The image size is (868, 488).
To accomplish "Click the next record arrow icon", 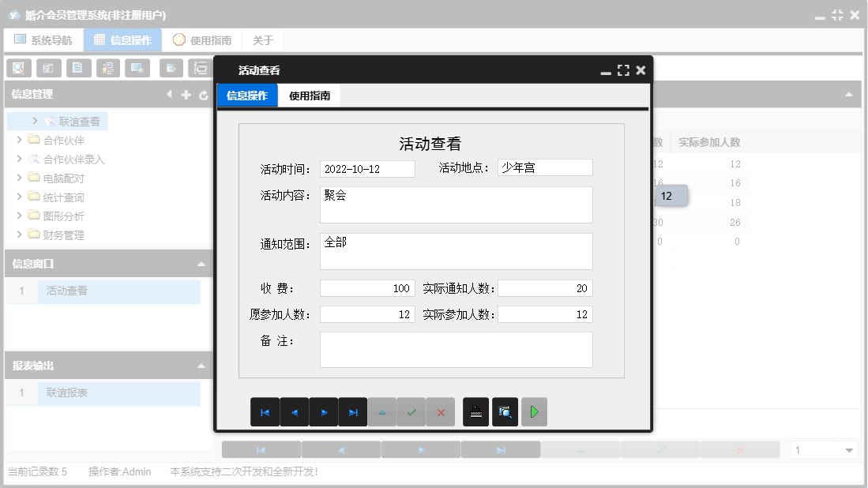I will (x=324, y=411).
